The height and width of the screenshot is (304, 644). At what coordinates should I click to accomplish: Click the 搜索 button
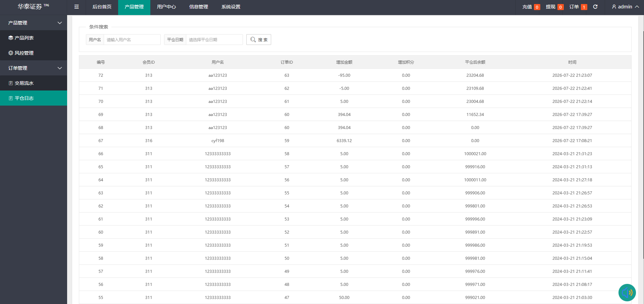click(259, 40)
